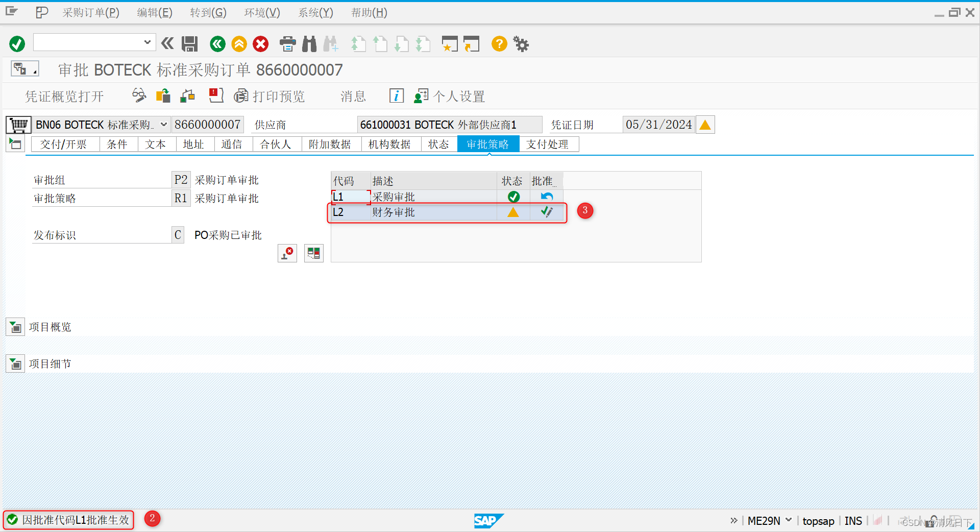Click the blue Info i icon
Image resolution: width=980 pixels, height=532 pixels.
pyautogui.click(x=396, y=95)
